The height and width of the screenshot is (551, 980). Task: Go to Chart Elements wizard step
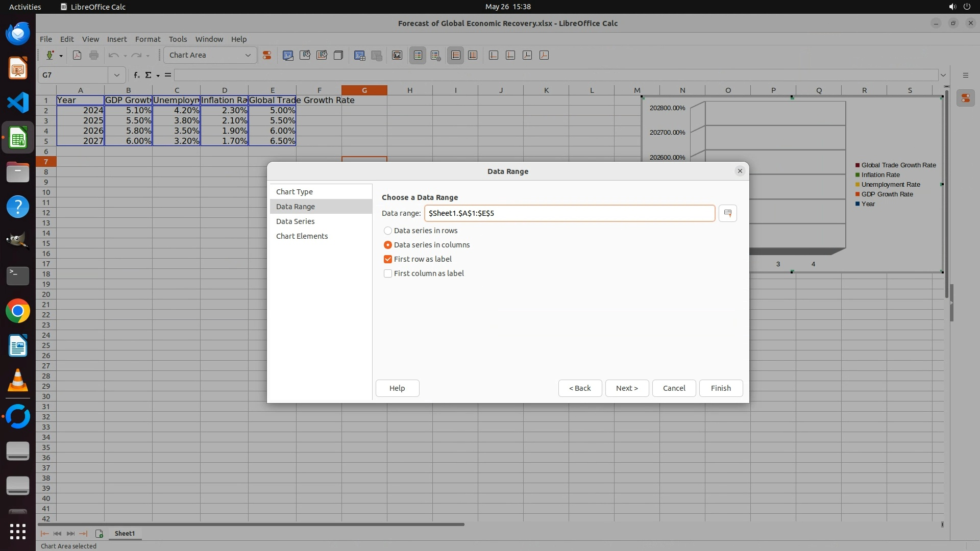(x=302, y=236)
